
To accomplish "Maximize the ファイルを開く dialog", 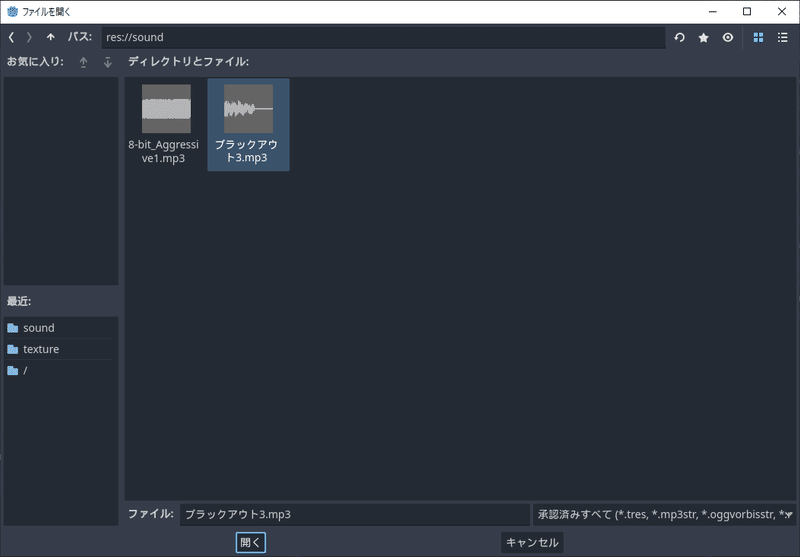I will pos(747,11).
